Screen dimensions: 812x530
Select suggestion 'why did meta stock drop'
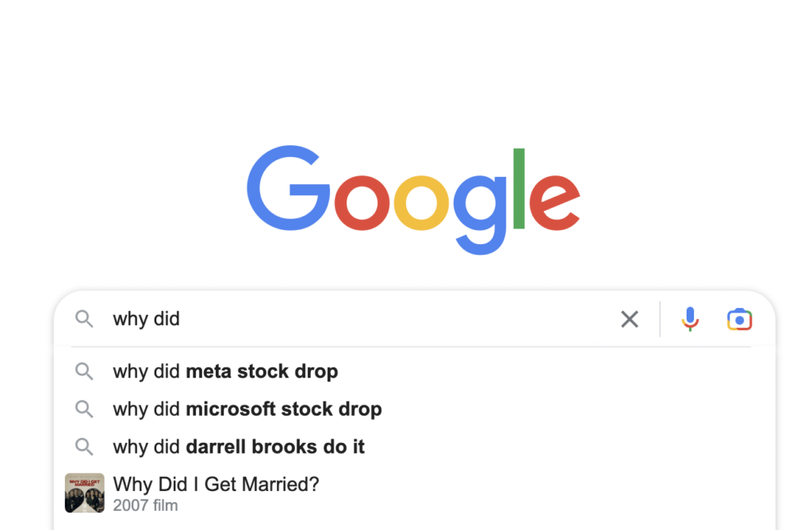414,371
